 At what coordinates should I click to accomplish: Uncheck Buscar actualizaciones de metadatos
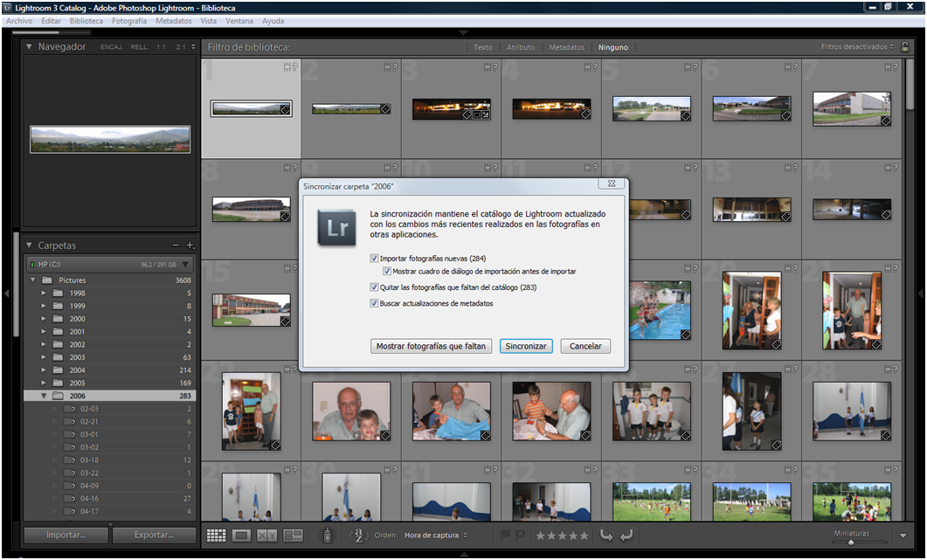(x=374, y=303)
